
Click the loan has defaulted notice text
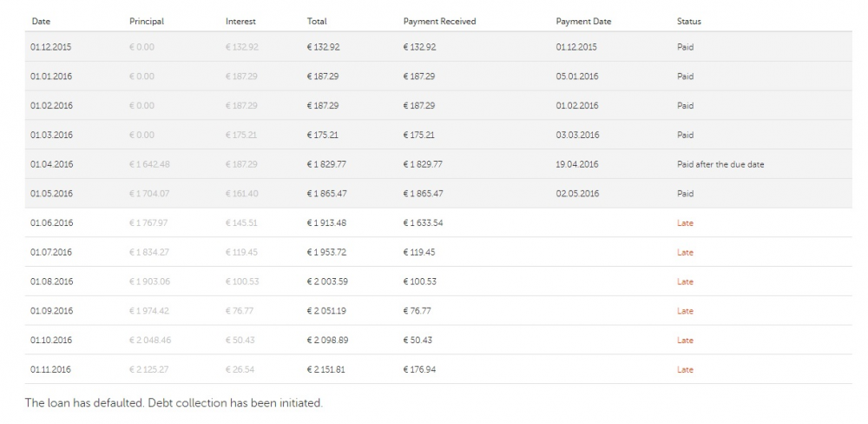click(174, 403)
